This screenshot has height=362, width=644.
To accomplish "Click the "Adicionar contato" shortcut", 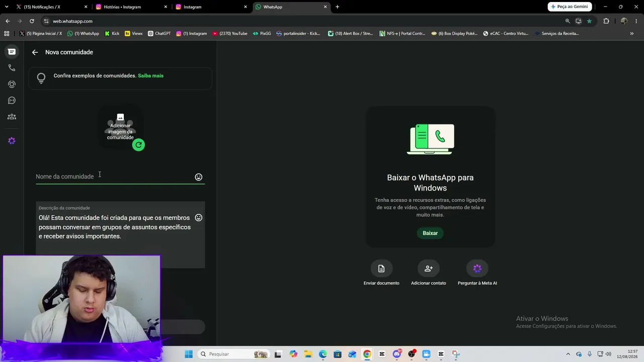I will point(429,274).
